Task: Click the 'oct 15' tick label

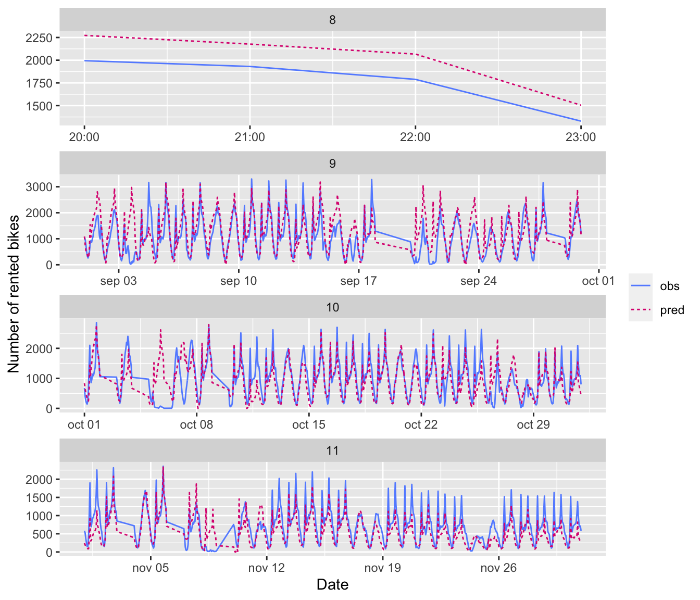Action: coord(309,424)
